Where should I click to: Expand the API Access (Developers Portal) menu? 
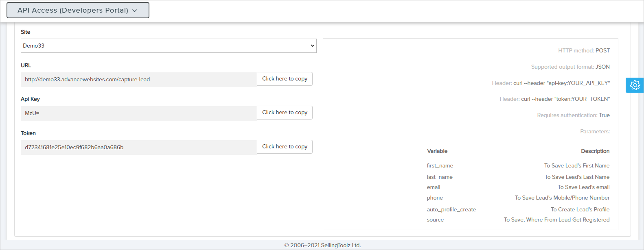[78, 10]
